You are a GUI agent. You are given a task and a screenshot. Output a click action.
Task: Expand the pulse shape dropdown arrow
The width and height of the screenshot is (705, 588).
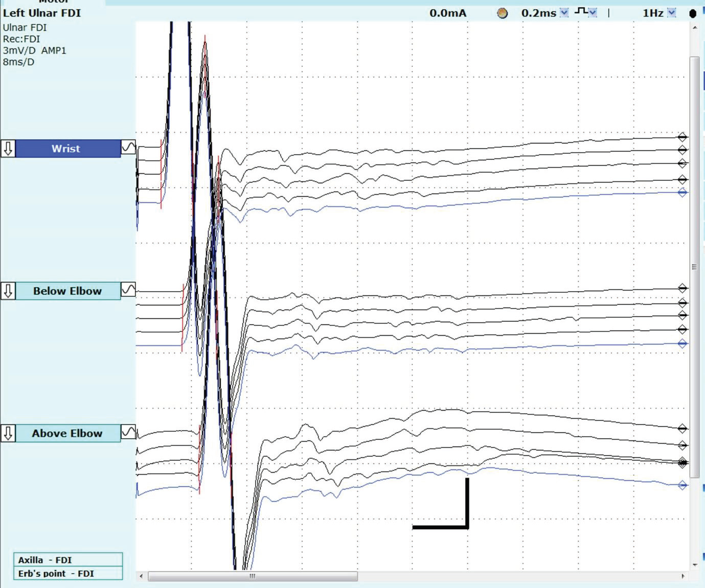tap(593, 13)
